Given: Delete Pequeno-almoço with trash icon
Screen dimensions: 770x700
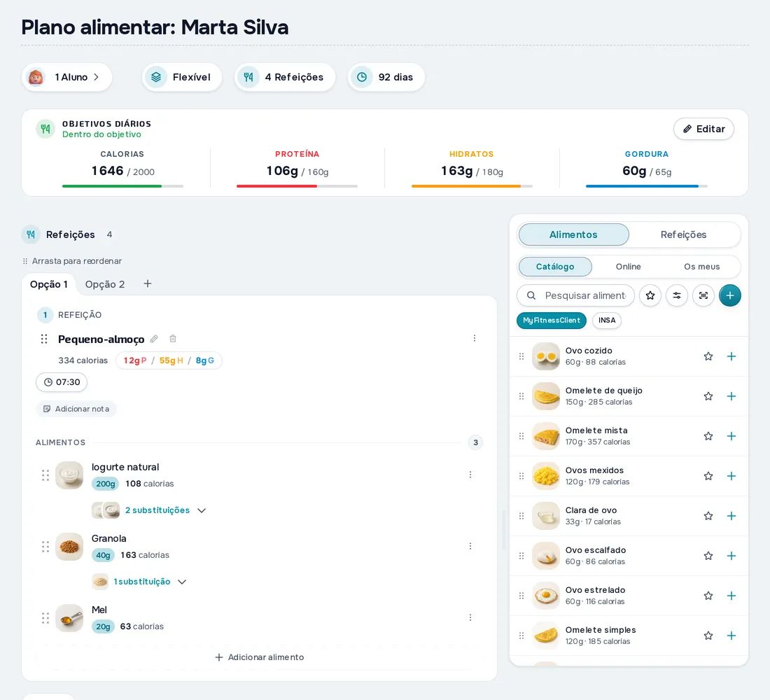Looking at the screenshot, I should 173,339.
